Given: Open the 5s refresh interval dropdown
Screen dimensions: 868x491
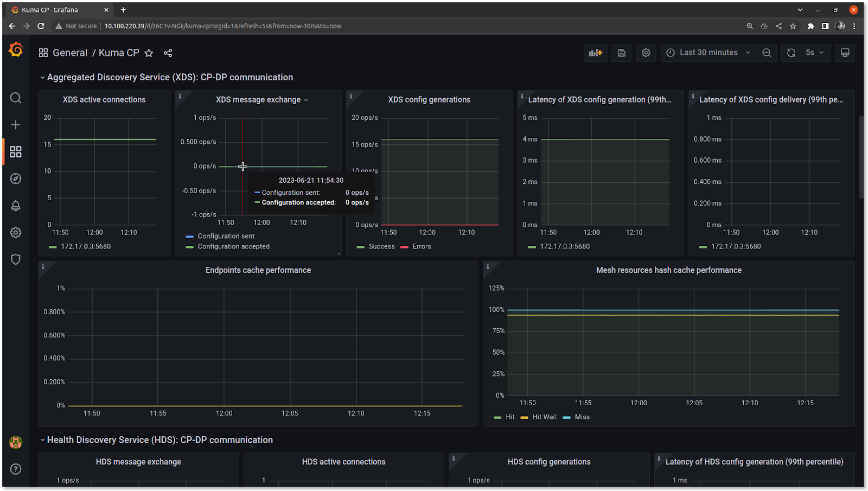Looking at the screenshot, I should (x=814, y=53).
